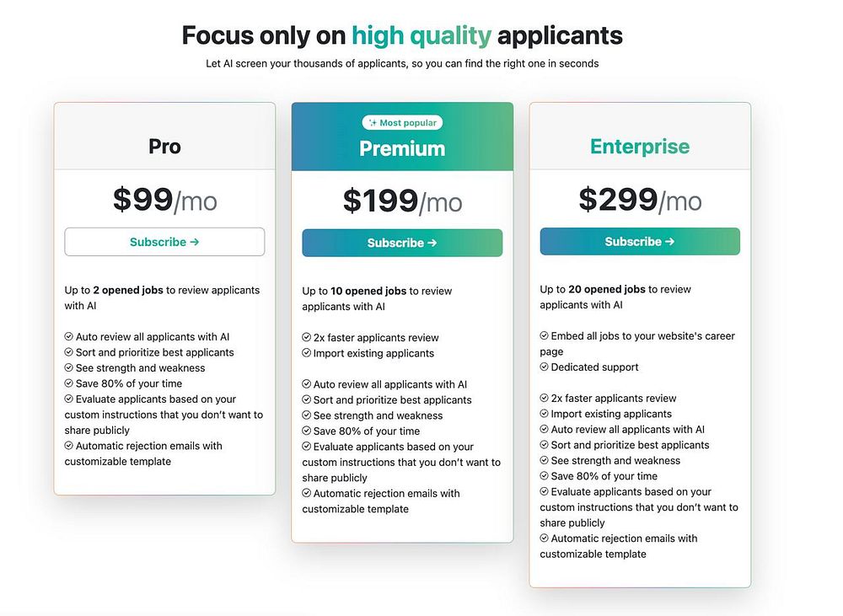
Task: Click the Most popular badge
Action: click(402, 122)
